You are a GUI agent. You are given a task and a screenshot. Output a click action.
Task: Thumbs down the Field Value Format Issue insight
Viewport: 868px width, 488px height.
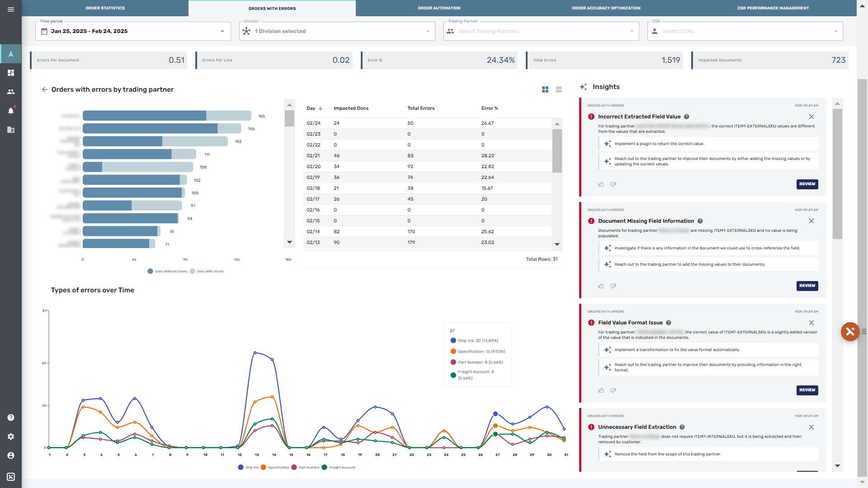click(613, 390)
